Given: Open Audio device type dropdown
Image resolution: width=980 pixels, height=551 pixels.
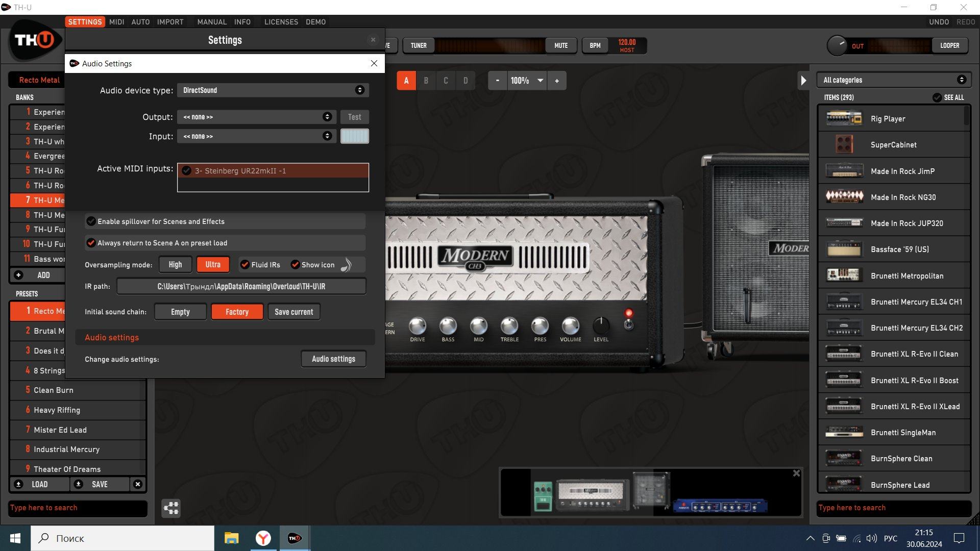Looking at the screenshot, I should pyautogui.click(x=273, y=90).
